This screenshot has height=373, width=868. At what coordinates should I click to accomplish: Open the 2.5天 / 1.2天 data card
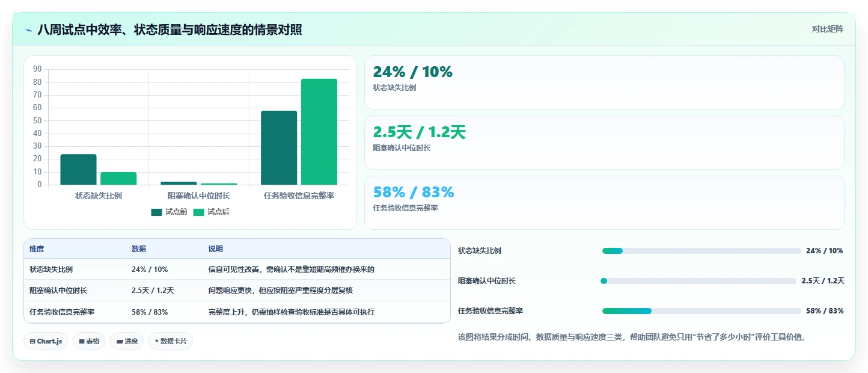pos(604,143)
